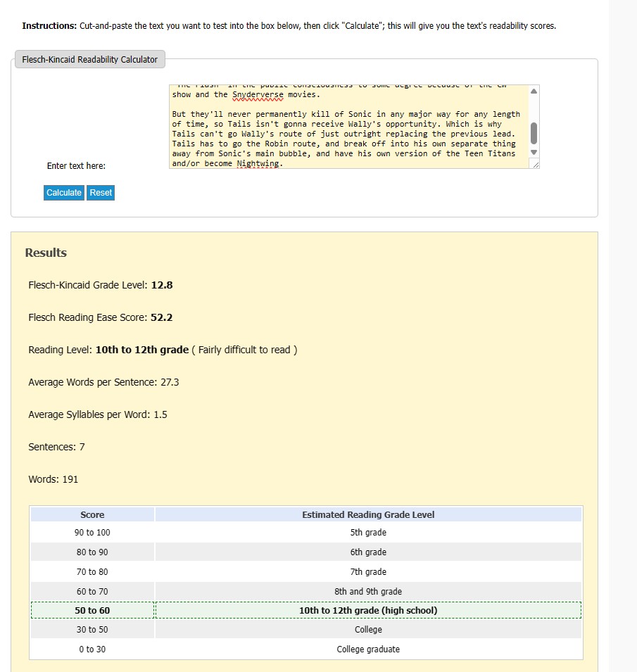
Task: Click the '7th grade' cell
Action: [x=368, y=572]
